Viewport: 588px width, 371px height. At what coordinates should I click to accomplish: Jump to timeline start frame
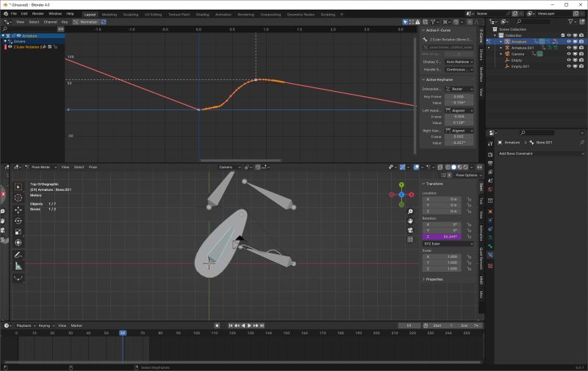[x=231, y=325]
